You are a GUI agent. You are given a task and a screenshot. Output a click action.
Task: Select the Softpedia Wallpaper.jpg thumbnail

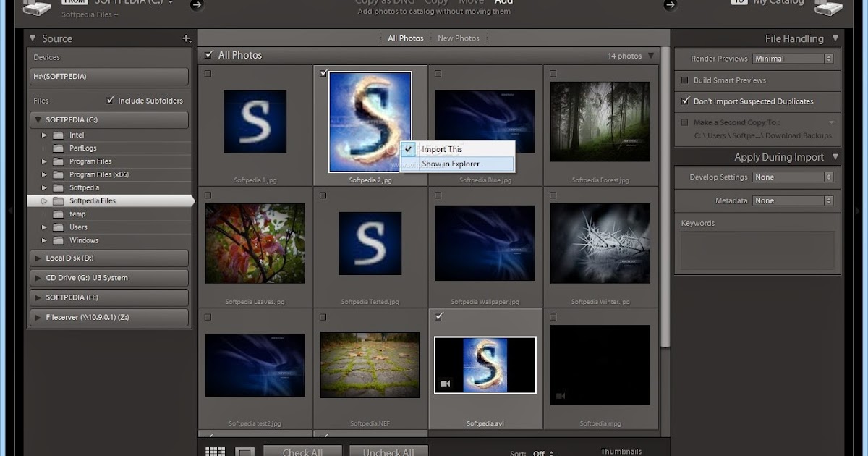click(485, 243)
